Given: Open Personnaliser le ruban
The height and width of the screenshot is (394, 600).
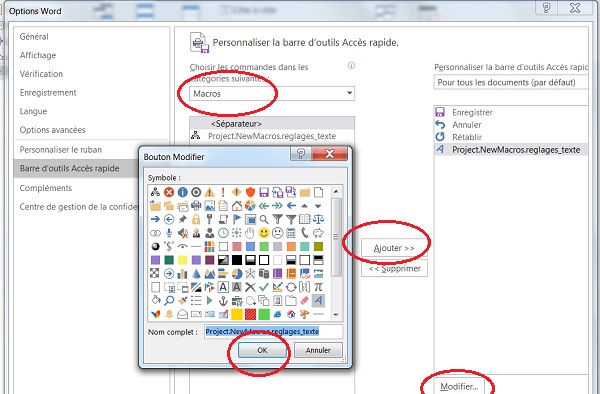Looking at the screenshot, I should tap(61, 150).
